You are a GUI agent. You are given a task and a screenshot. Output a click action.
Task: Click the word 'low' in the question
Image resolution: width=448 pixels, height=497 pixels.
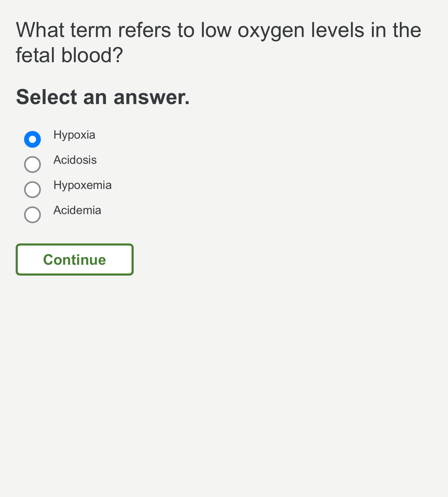[x=216, y=30]
